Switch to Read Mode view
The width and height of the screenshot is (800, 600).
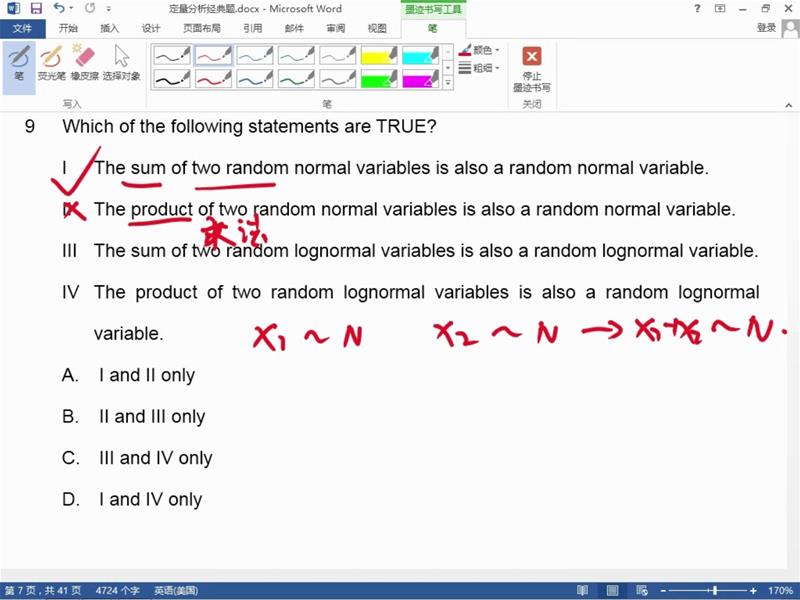pos(582,591)
